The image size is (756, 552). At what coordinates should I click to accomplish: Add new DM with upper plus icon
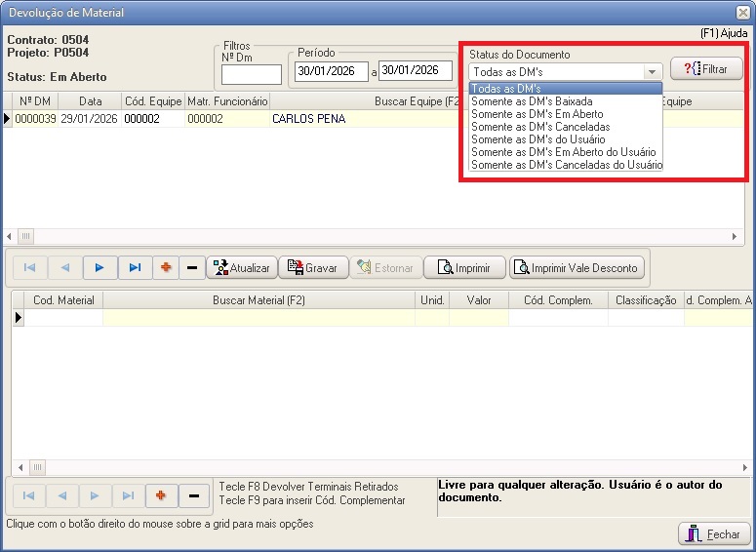[165, 268]
